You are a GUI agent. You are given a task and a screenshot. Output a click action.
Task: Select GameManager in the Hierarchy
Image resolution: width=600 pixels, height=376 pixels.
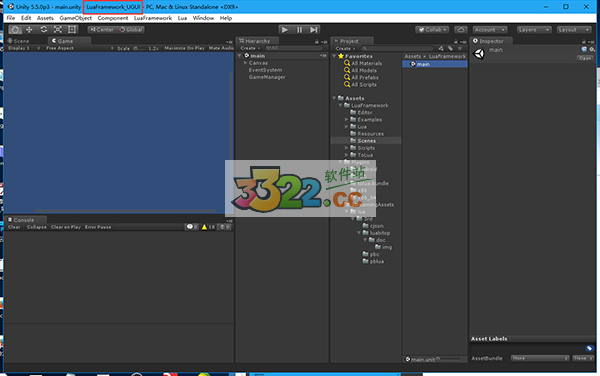tap(267, 77)
